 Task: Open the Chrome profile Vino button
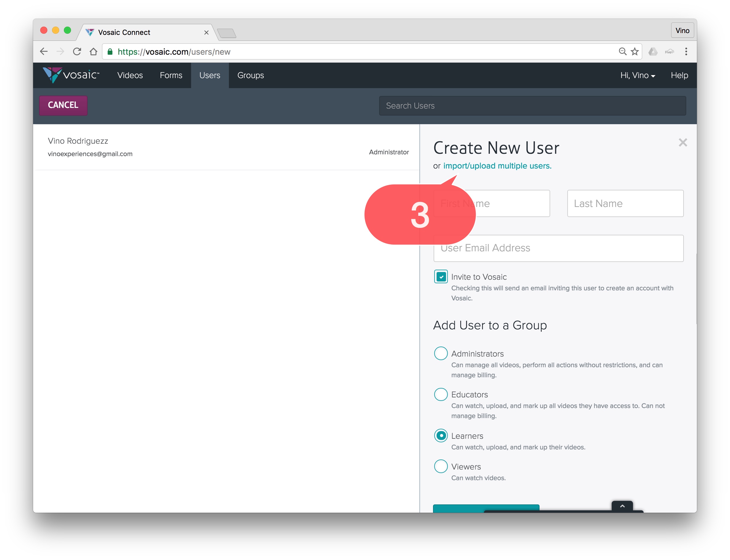pos(682,31)
